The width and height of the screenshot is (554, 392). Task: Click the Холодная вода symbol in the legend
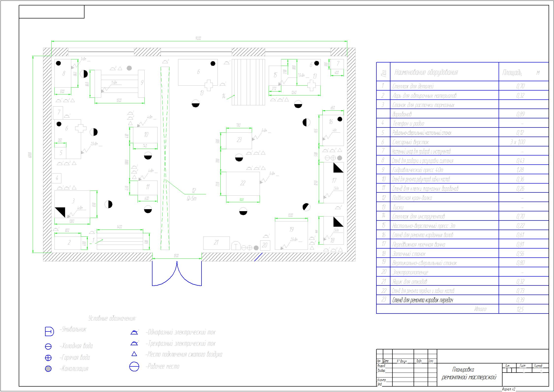pyautogui.click(x=48, y=346)
